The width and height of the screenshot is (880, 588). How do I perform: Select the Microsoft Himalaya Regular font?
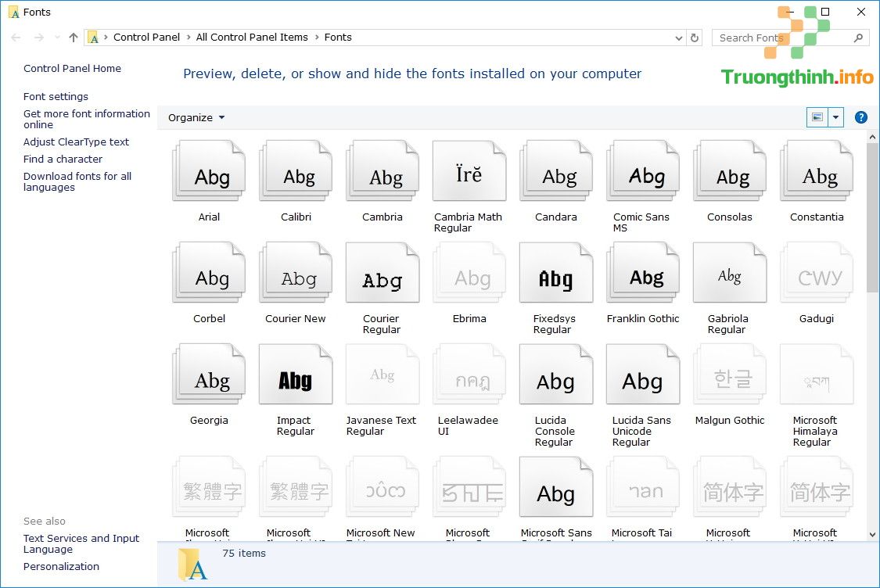point(817,375)
